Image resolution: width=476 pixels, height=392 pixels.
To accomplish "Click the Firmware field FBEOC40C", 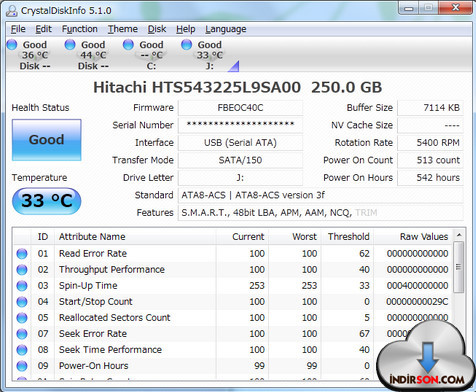I will tap(240, 108).
